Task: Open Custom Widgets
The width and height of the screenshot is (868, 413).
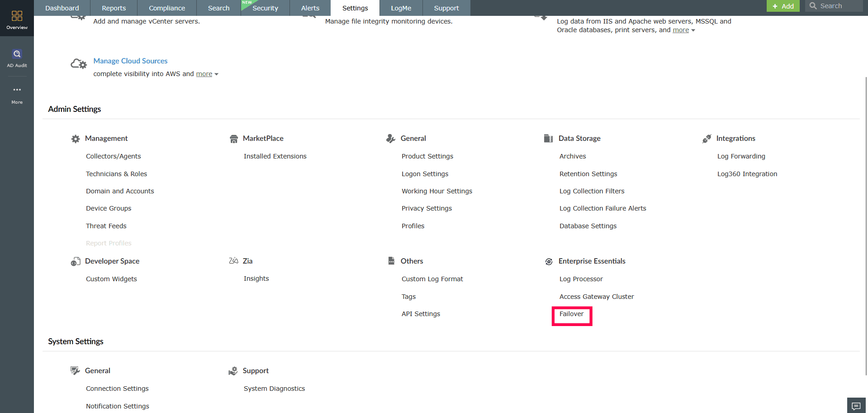Action: point(111,279)
